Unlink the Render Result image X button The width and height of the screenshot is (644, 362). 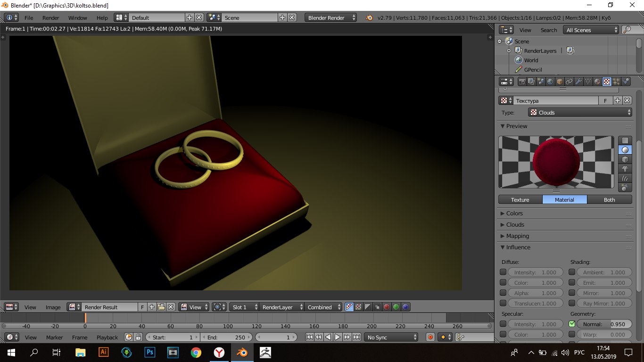click(171, 307)
